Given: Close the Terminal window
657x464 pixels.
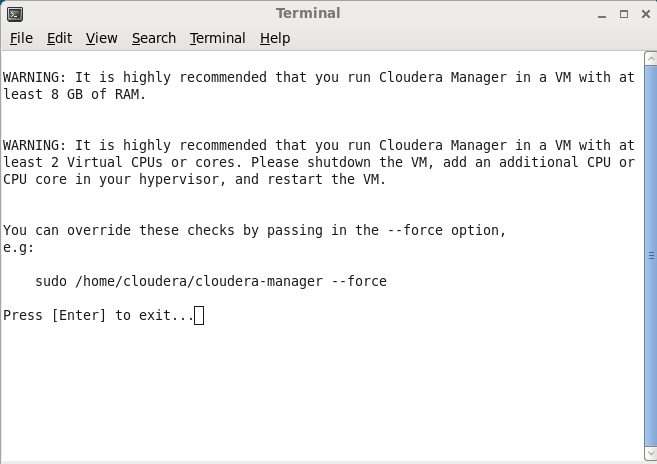Looking at the screenshot, I should pos(646,14).
